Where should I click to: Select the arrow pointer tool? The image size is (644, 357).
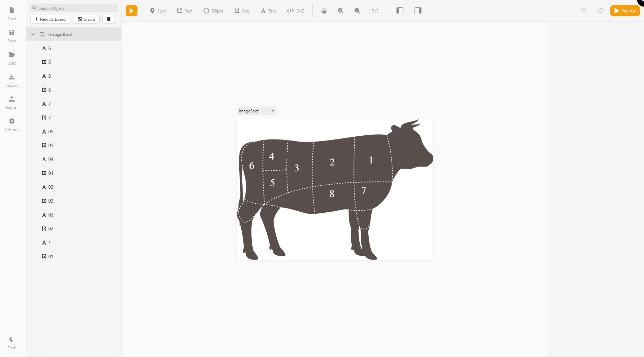tap(131, 11)
